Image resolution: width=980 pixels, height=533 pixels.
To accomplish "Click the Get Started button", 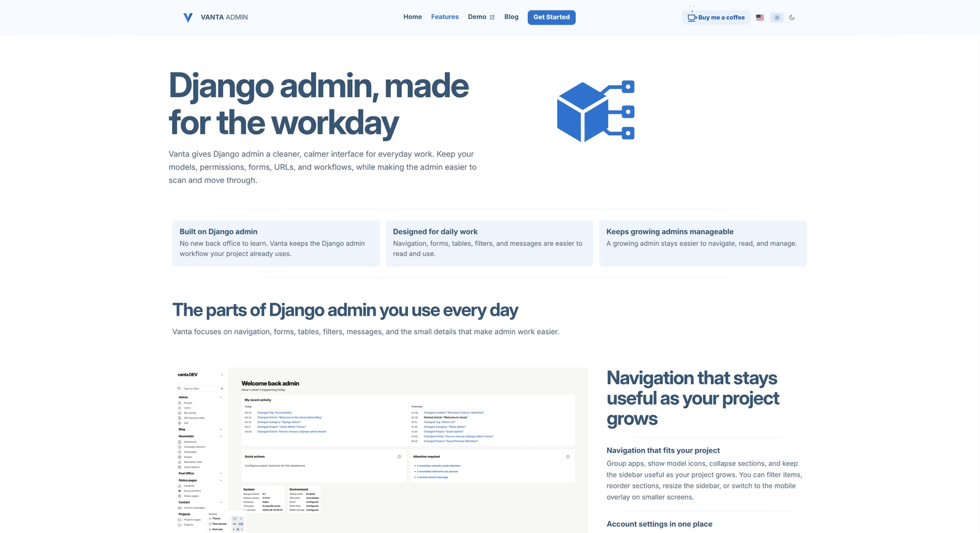I will click(x=551, y=17).
